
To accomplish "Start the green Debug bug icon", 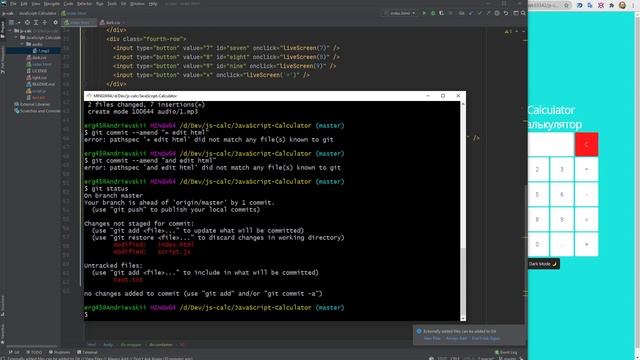I will [x=433, y=13].
